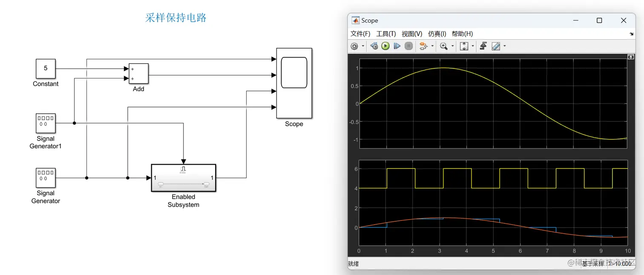Open the zoom tool options dropdown arrow
644x275 pixels.
452,46
